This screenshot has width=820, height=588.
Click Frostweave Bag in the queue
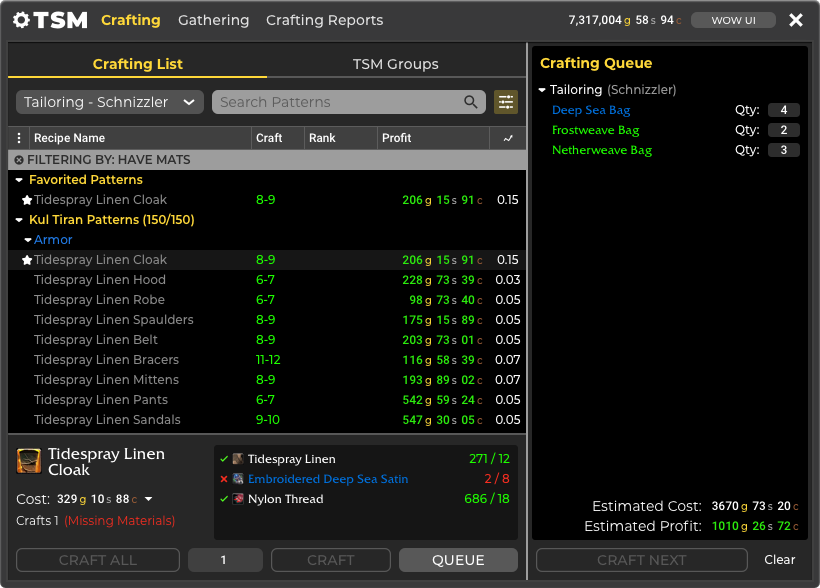(596, 130)
